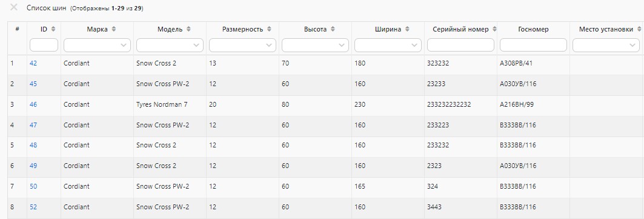Open tire record ID 52 link
Image resolution: width=644 pixels, height=219 pixels.
tap(33, 207)
